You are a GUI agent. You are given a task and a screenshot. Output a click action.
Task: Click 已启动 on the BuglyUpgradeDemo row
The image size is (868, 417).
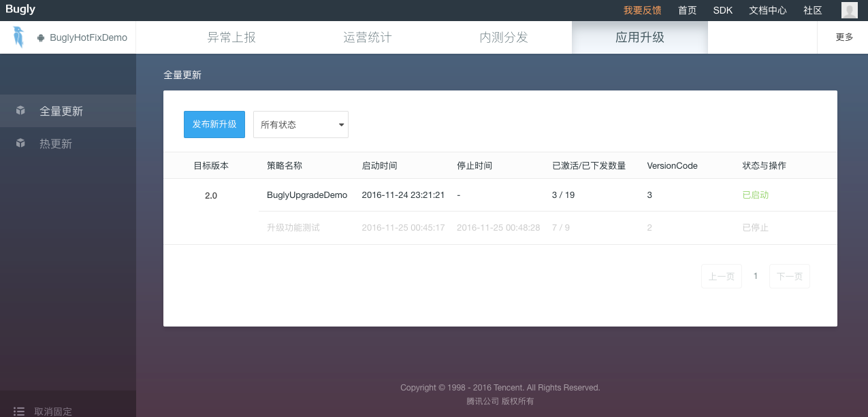pyautogui.click(x=755, y=195)
